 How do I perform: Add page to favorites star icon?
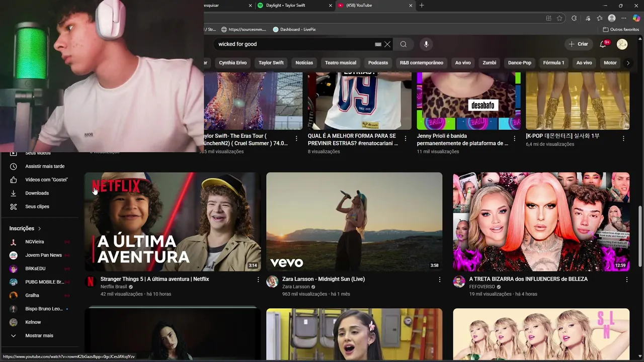[559, 18]
